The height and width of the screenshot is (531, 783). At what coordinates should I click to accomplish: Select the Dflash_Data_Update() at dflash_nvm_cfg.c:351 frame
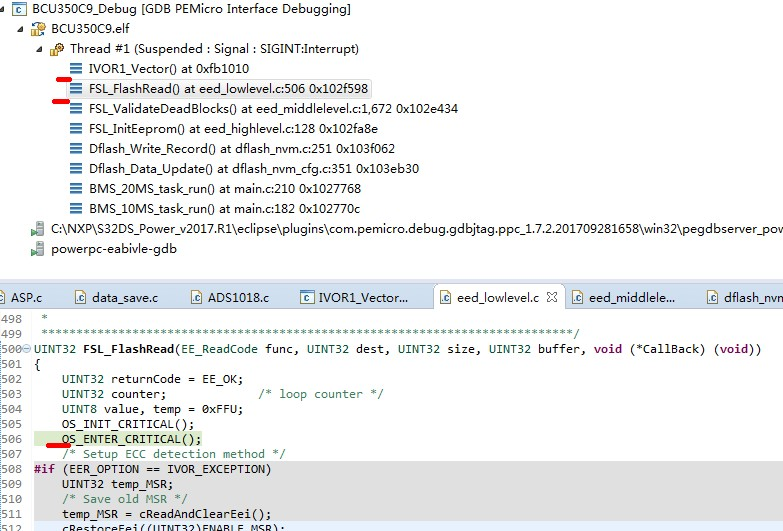click(x=254, y=168)
